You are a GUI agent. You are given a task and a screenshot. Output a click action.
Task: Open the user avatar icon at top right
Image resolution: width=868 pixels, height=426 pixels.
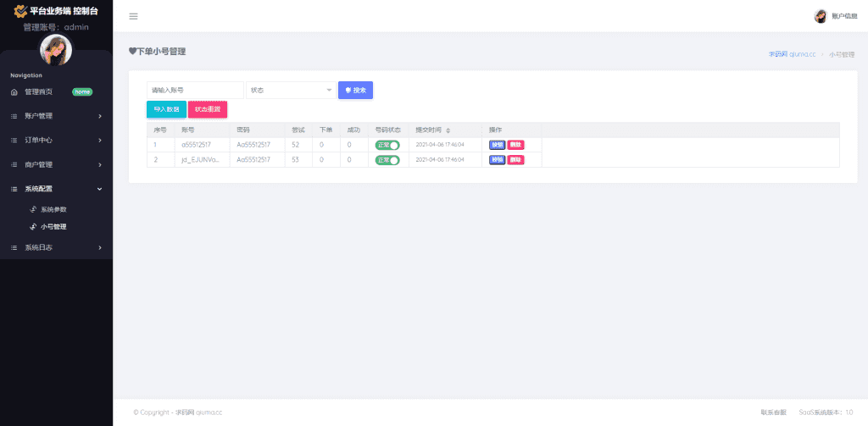820,16
